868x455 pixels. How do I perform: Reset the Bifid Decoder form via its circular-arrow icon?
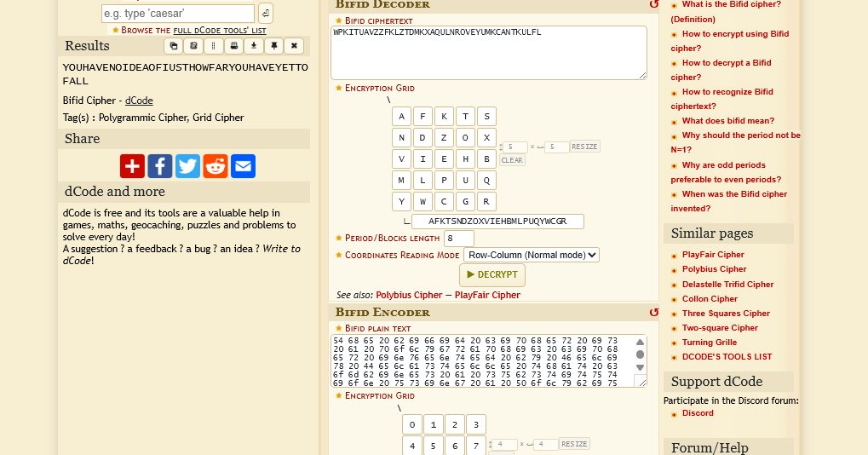tap(653, 4)
